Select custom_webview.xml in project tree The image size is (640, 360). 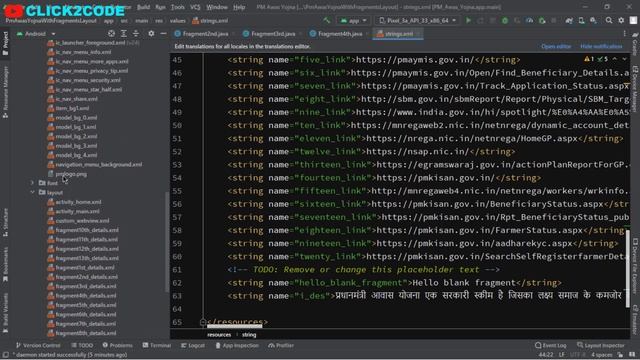(82, 220)
